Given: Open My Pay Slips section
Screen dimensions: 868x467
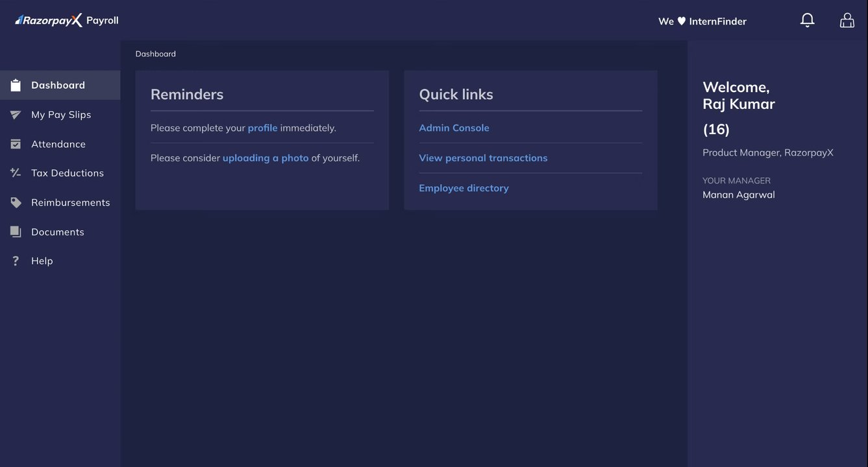Looking at the screenshot, I should pos(60,115).
